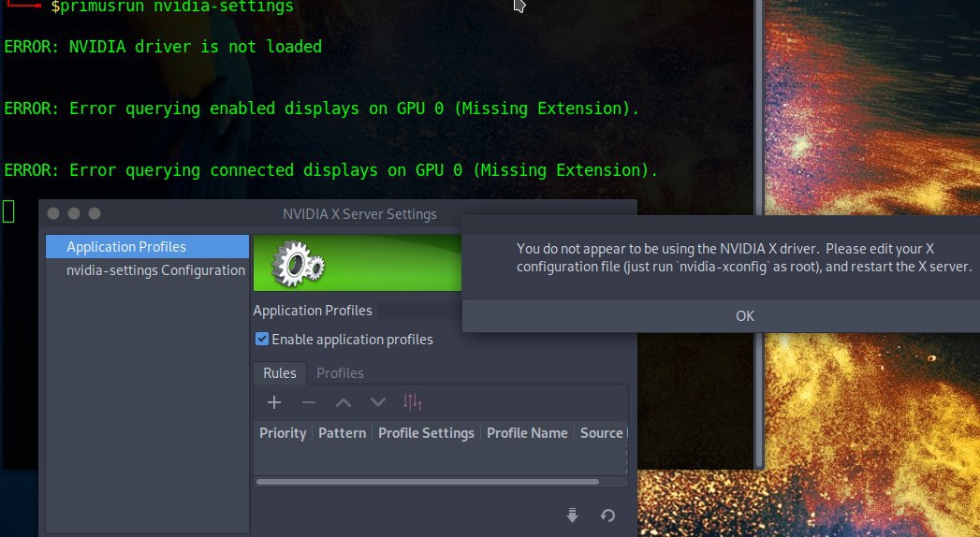The image size is (980, 537).
Task: Toggle Enable application profiles checkbox
Action: (262, 339)
